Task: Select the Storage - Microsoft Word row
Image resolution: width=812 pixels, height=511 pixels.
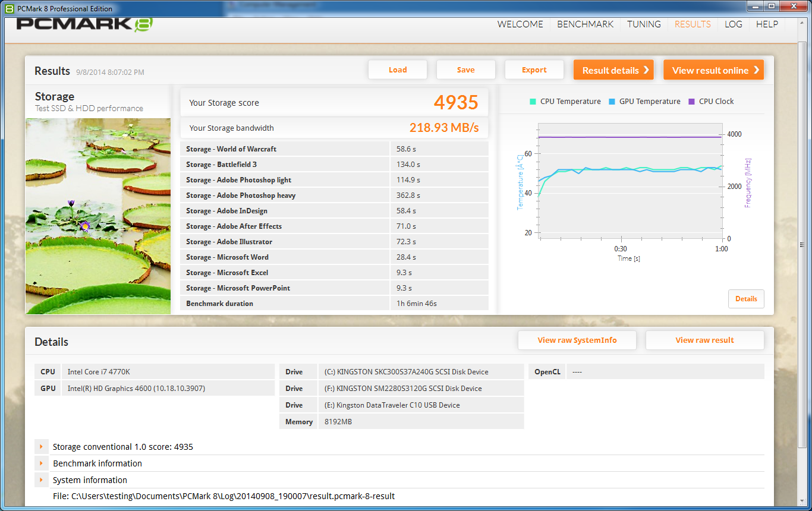Action: [334, 257]
